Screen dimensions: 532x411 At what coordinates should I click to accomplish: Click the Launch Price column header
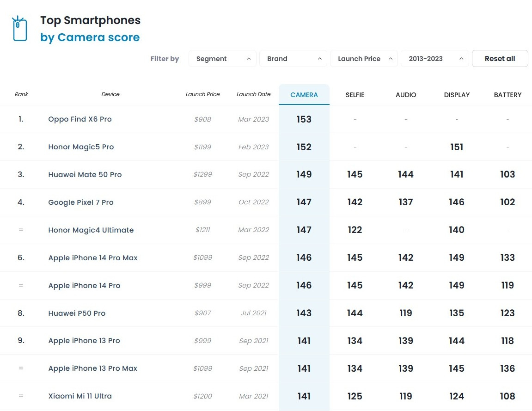pyautogui.click(x=202, y=94)
